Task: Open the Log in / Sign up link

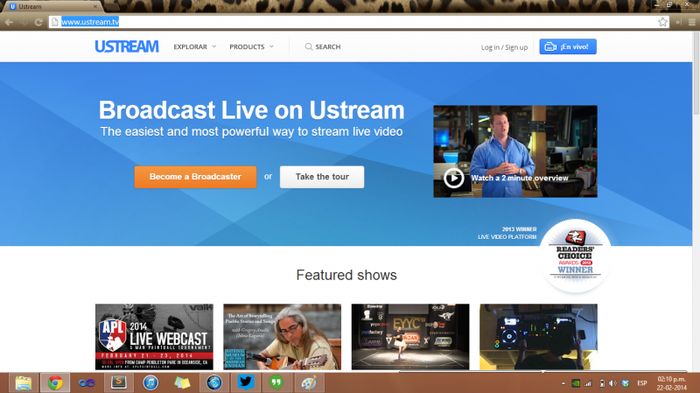Action: [x=504, y=47]
